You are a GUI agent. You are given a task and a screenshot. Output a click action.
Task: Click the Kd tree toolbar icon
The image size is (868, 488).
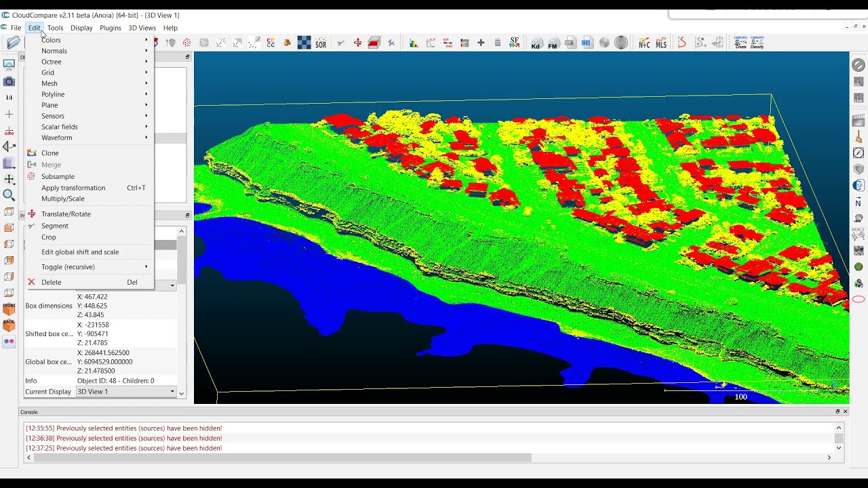[x=536, y=43]
